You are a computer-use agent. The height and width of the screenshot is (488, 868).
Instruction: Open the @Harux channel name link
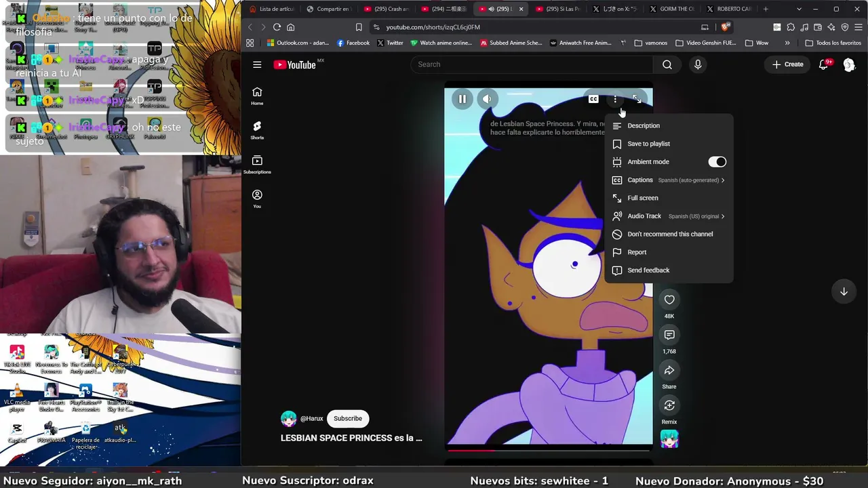312,419
